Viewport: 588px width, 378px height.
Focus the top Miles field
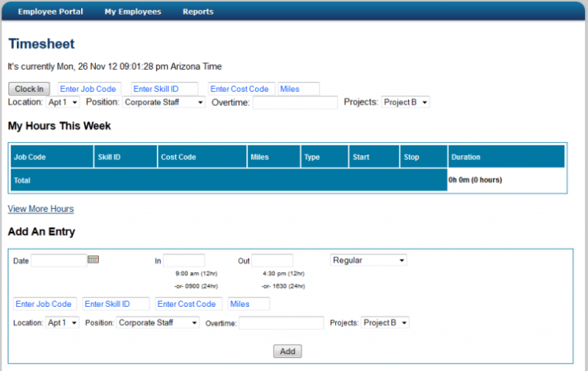click(x=298, y=89)
